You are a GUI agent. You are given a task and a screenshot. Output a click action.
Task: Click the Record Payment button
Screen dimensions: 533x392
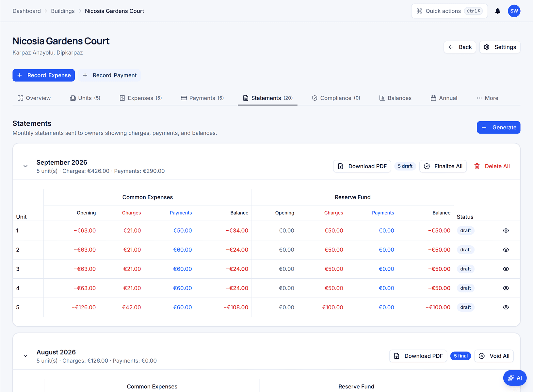(109, 75)
